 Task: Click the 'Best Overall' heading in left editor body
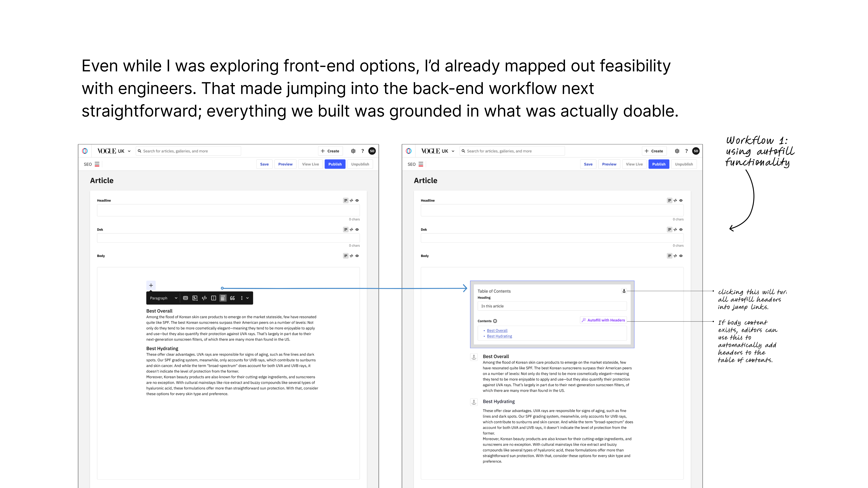click(x=159, y=311)
